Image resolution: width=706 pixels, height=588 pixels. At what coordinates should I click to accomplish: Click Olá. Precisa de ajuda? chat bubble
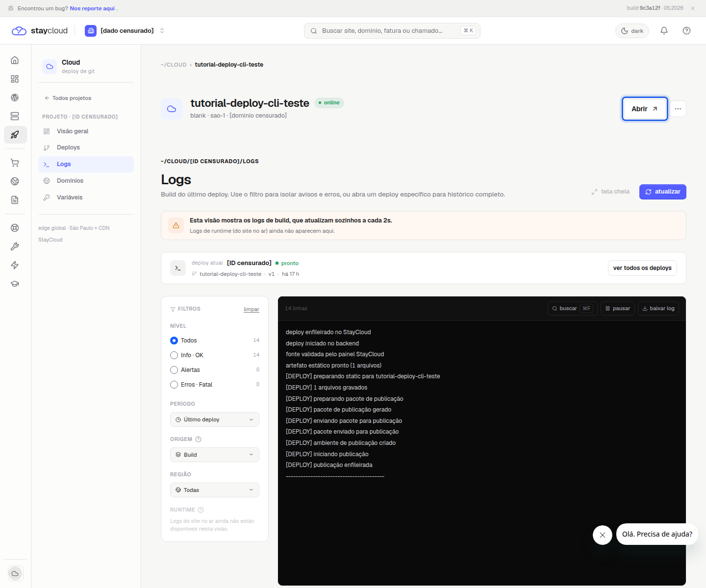(x=657, y=534)
